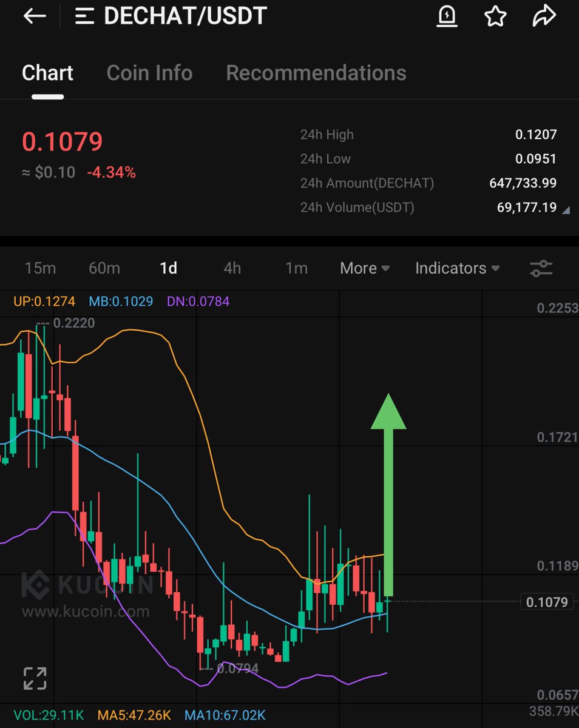The width and height of the screenshot is (579, 728).
Task: Tap the 24h Low value 0.0951
Action: click(x=536, y=159)
